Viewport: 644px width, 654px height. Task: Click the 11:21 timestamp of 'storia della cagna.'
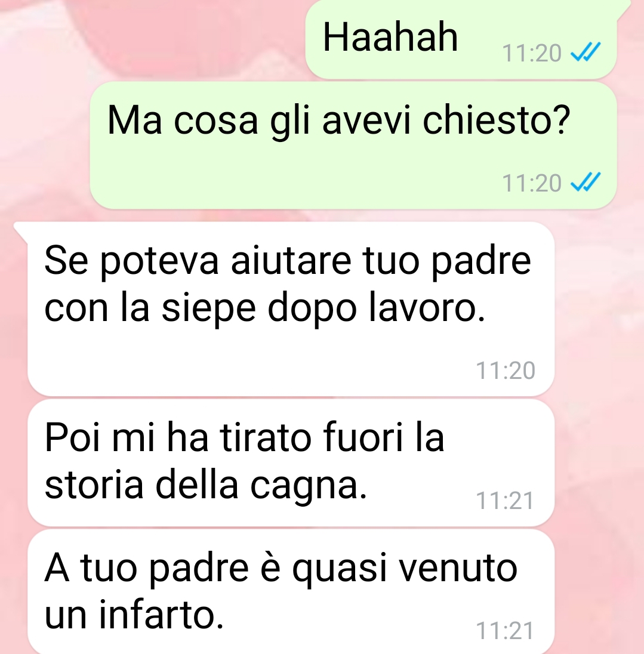[505, 501]
